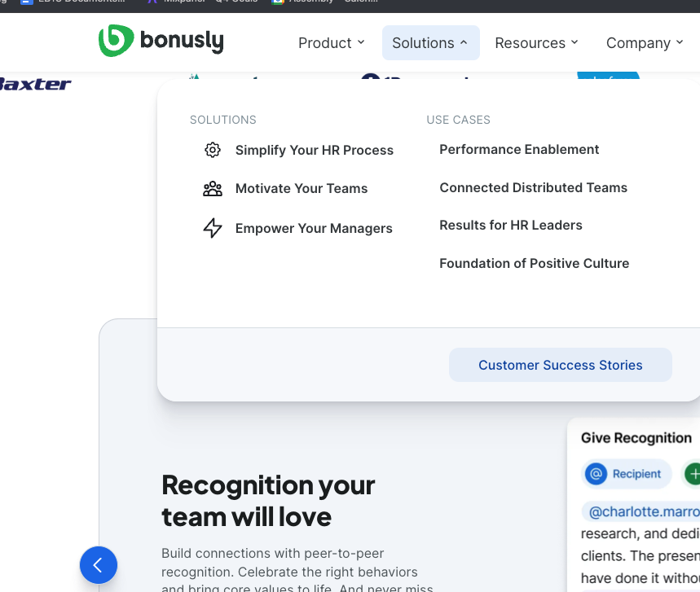Select Performance Enablement use case
The image size is (700, 592).
519,150
